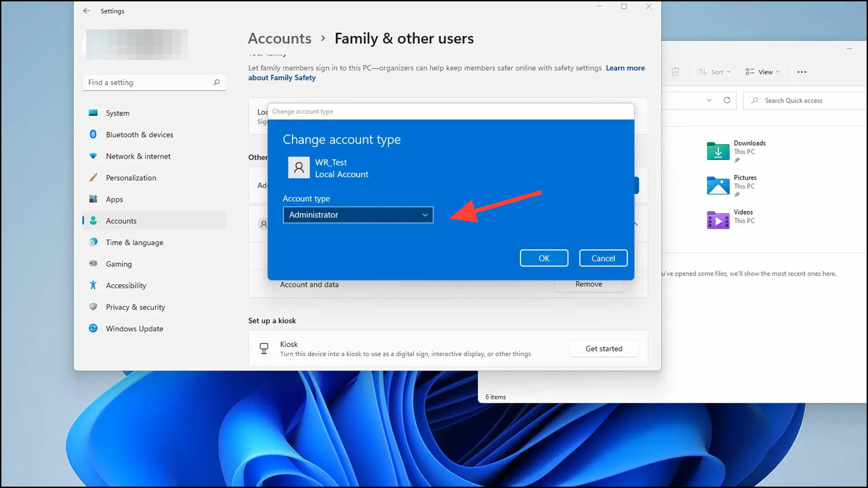Click the Privacy & security shield icon
Image resolution: width=868 pixels, height=488 pixels.
(93, 307)
